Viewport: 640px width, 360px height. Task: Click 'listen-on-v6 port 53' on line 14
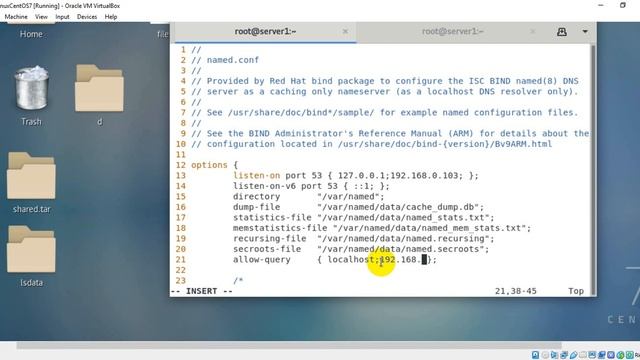point(285,186)
